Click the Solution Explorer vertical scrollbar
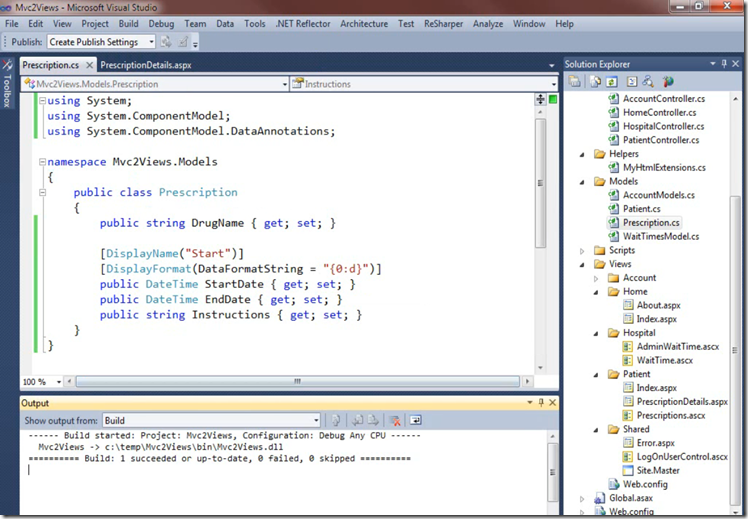748x519 pixels. [735, 351]
